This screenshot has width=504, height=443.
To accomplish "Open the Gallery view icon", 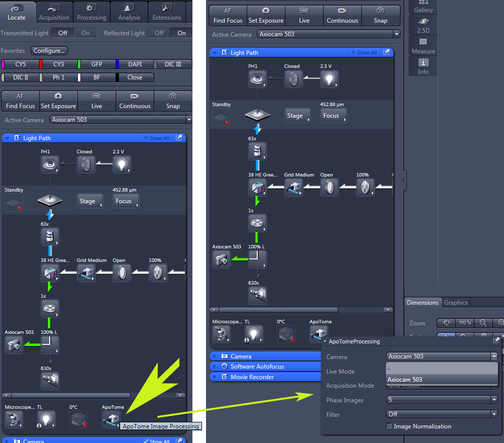I will pos(423,7).
